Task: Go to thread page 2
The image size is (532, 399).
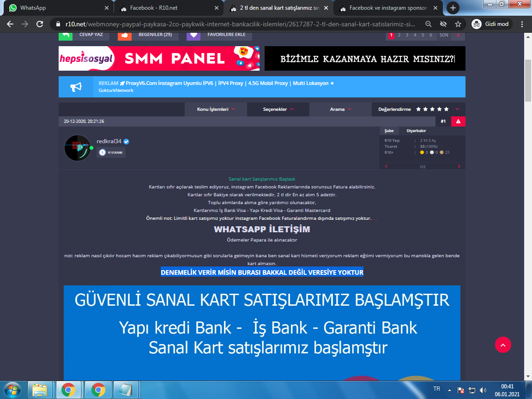Action: (399, 35)
